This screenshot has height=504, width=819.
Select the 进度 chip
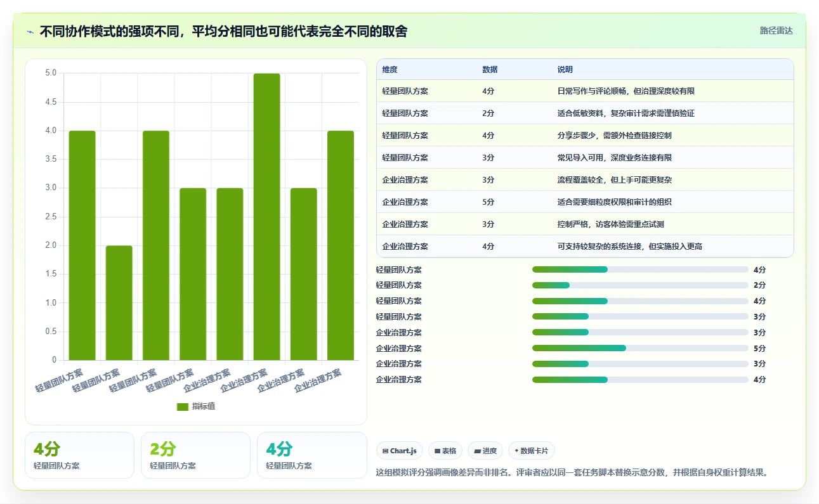pyautogui.click(x=485, y=451)
